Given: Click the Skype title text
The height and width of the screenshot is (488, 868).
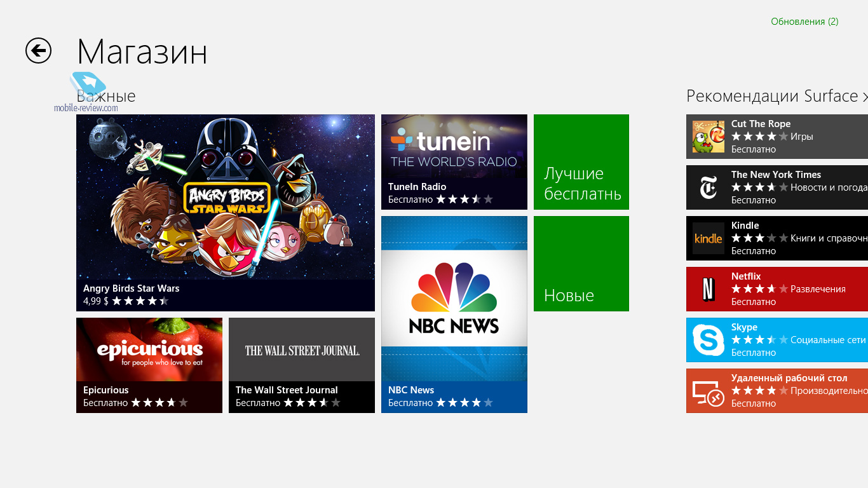Looking at the screenshot, I should (x=744, y=328).
